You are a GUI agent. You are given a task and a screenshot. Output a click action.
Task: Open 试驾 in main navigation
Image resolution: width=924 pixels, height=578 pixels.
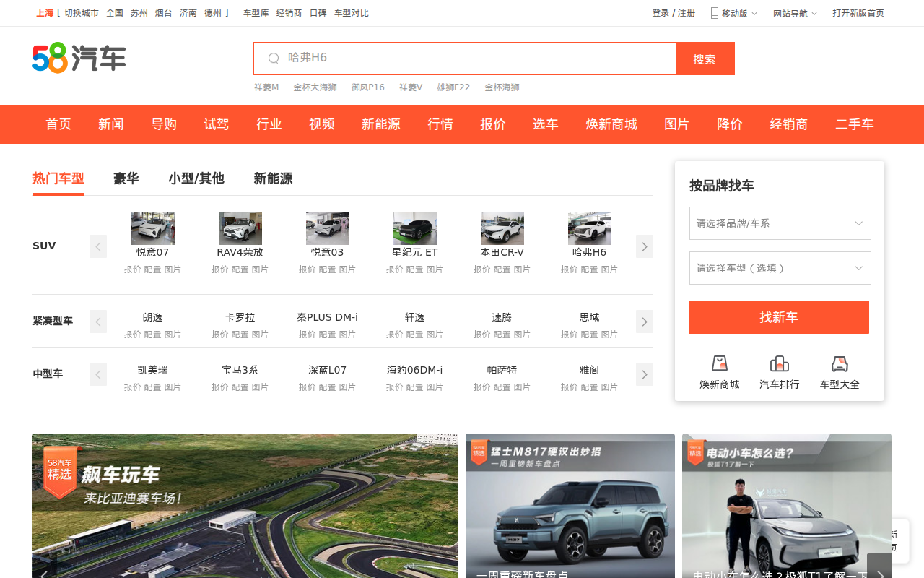point(217,124)
